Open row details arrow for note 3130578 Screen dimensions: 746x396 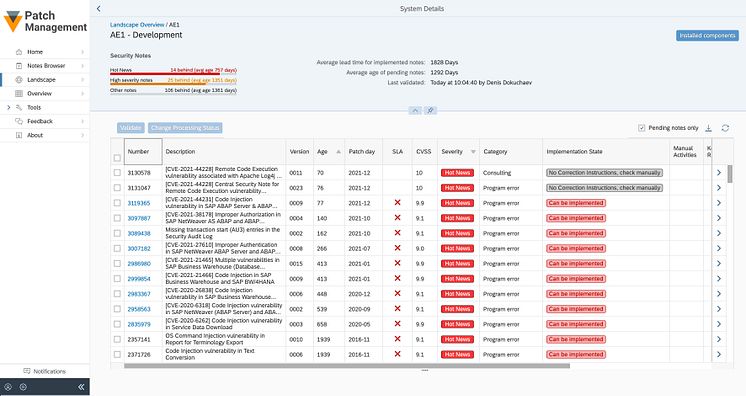click(718, 173)
